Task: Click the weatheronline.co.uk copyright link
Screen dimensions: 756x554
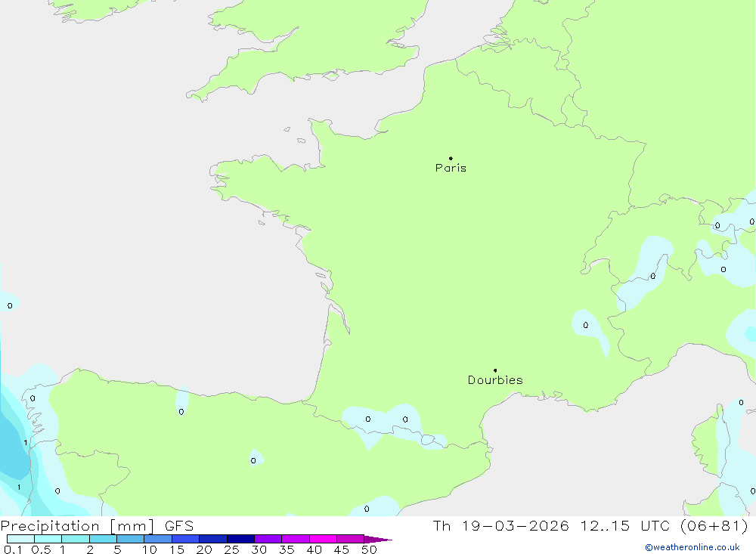Action: [692, 547]
